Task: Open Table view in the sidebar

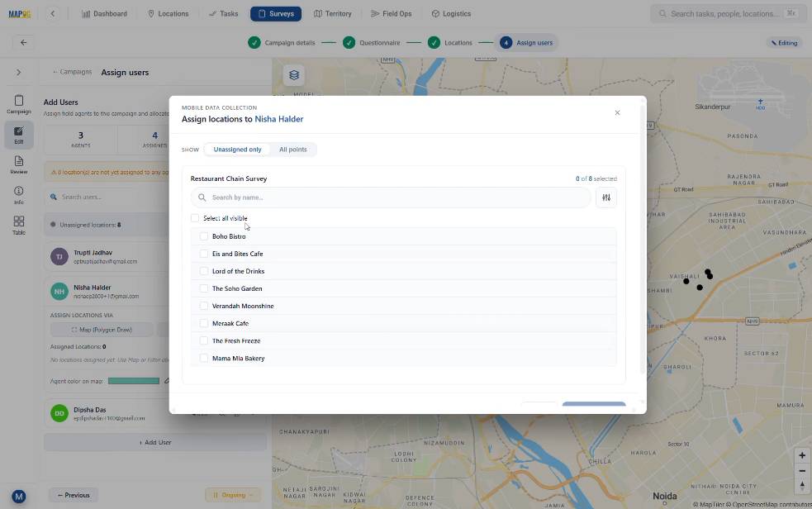Action: point(19,226)
